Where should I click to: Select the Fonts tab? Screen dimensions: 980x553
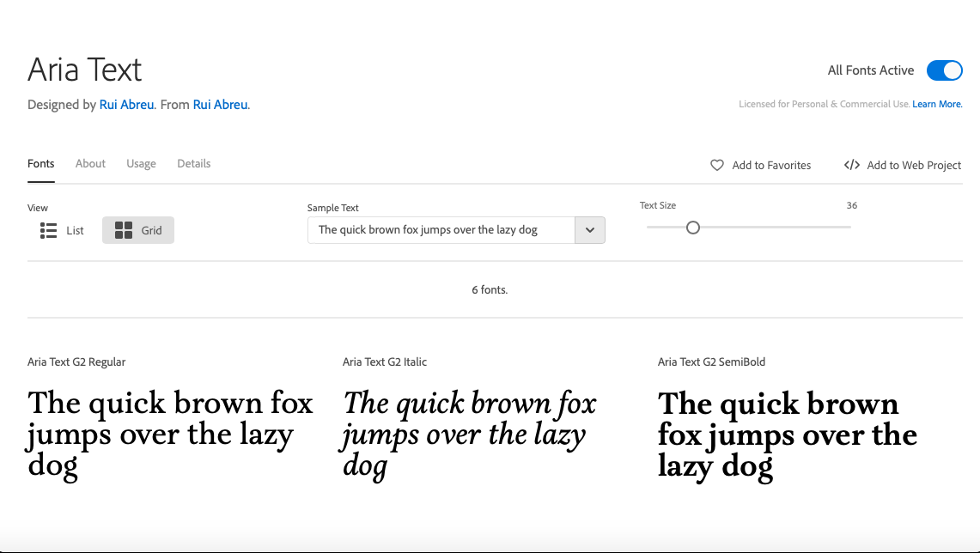[41, 164]
